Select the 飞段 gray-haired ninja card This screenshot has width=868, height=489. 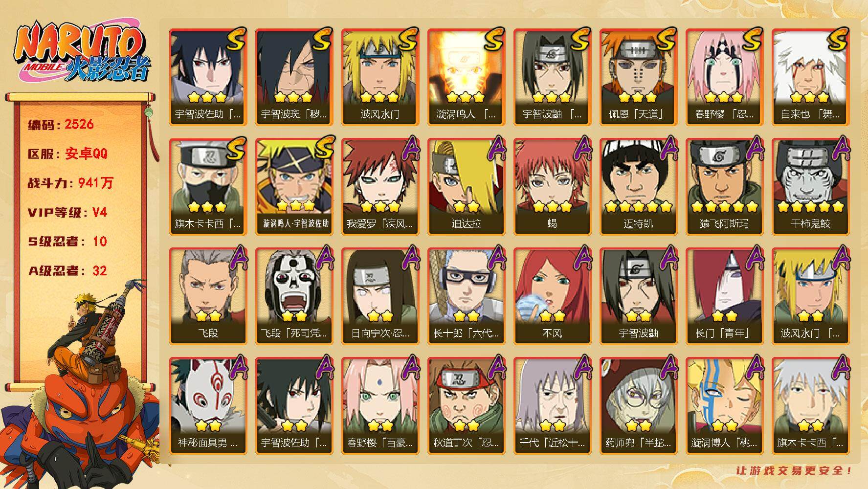coord(208,296)
